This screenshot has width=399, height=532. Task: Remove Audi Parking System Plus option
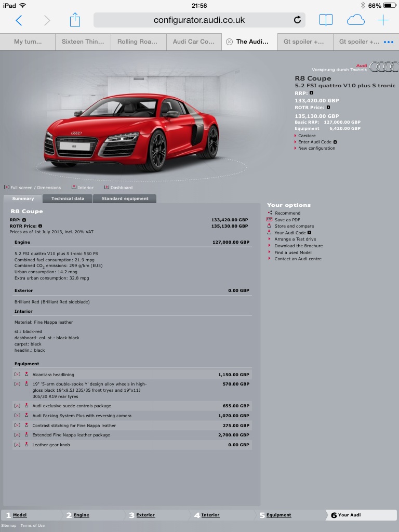point(17,416)
